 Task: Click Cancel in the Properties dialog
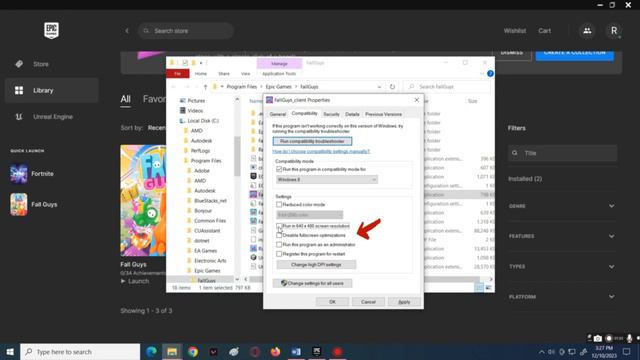368,302
